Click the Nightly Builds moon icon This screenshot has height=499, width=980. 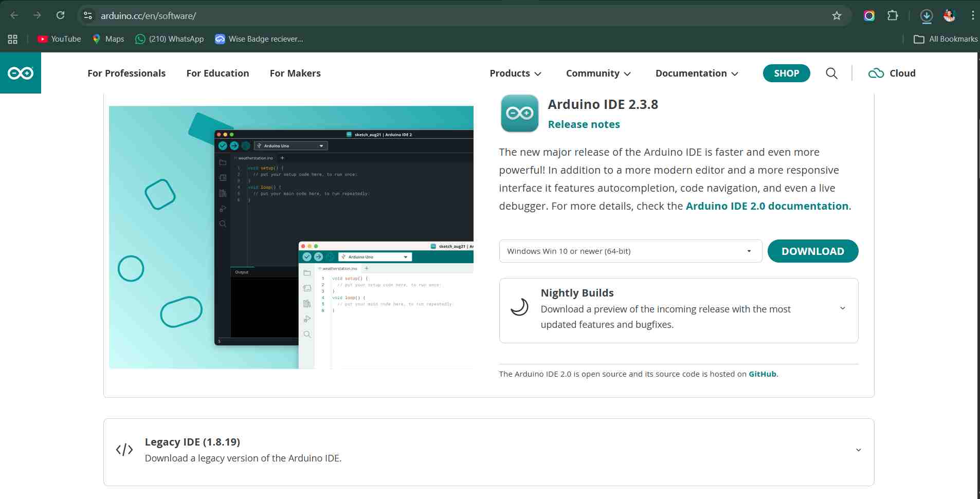coord(519,307)
